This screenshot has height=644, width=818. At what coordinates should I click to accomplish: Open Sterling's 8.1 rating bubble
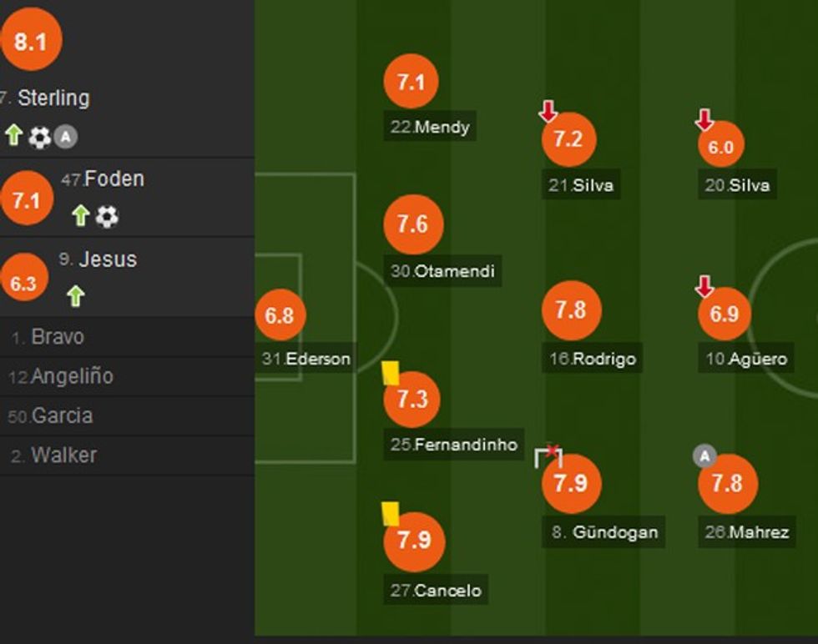point(31,40)
